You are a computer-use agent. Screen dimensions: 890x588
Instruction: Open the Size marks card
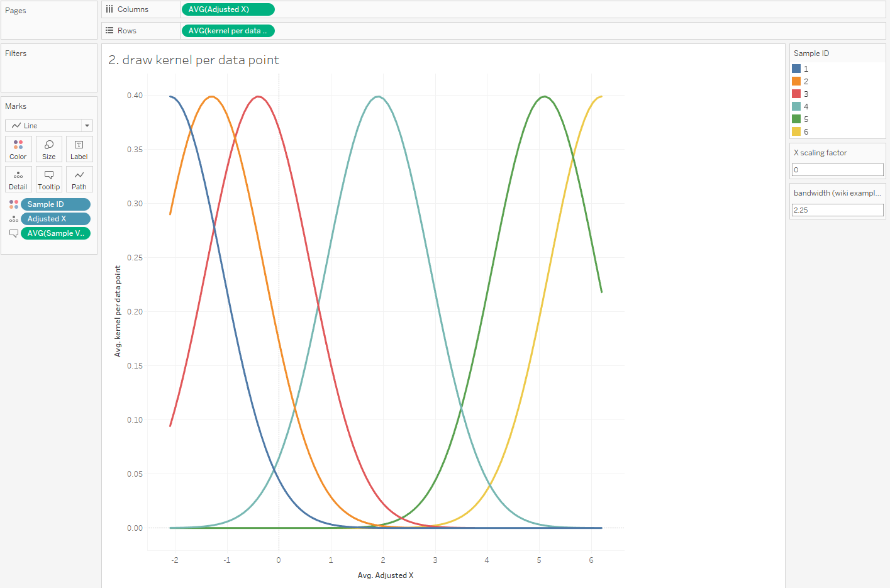(x=49, y=149)
